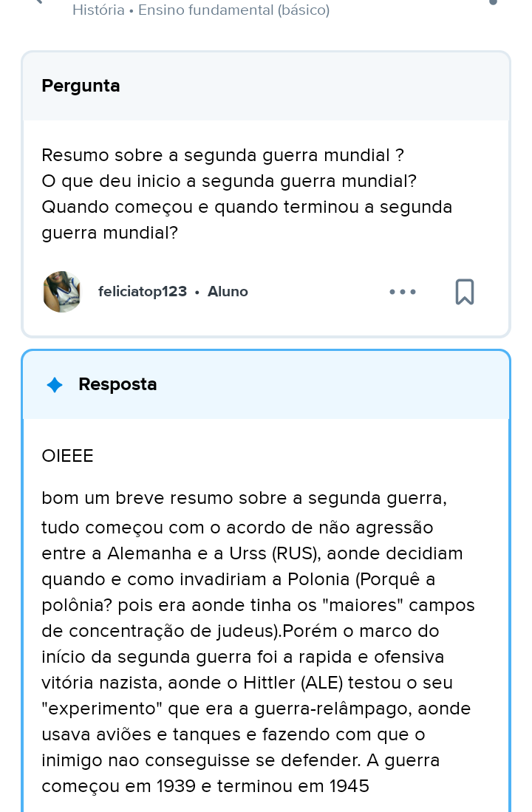532x812 pixels.
Task: Click the 'bom um breve resumo' answer line
Action: 244,499
